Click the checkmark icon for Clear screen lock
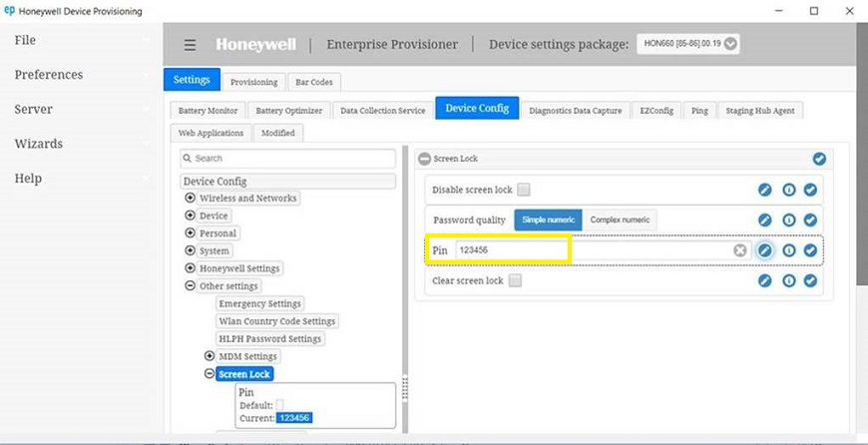 click(x=810, y=280)
